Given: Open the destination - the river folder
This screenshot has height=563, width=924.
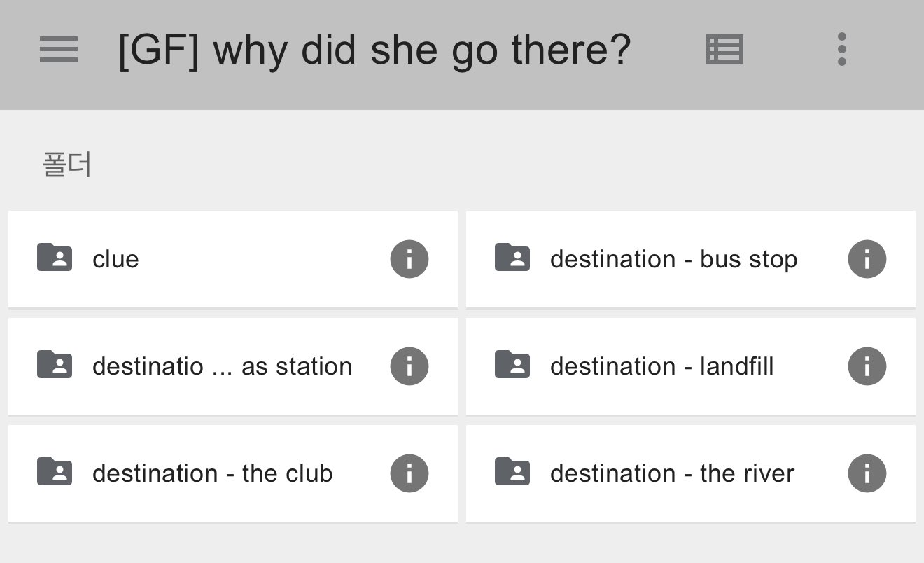Looking at the screenshot, I should pos(672,474).
